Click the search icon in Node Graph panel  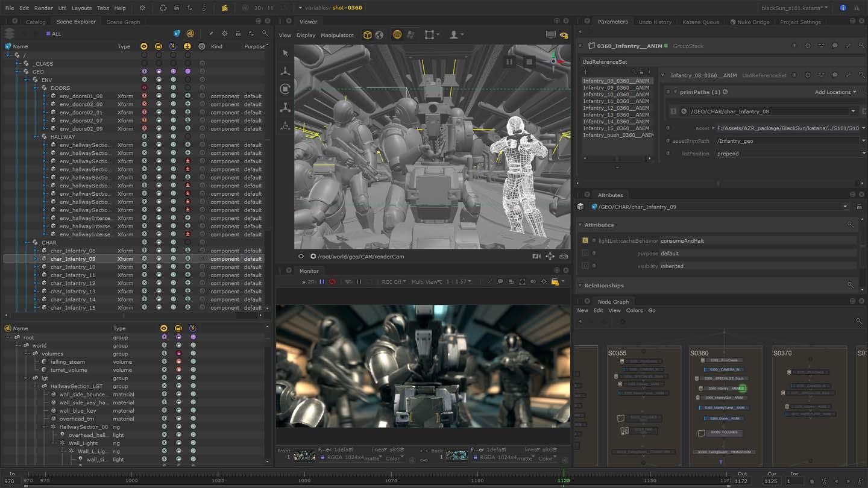click(859, 321)
